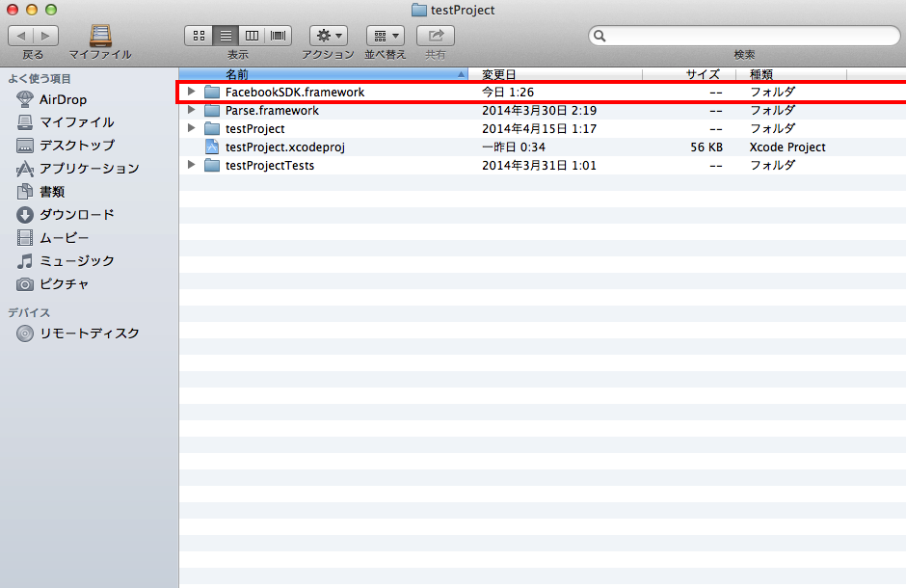Select the testProjectTests folder icon
Screen dimensions: 906x588
pyautogui.click(x=212, y=166)
